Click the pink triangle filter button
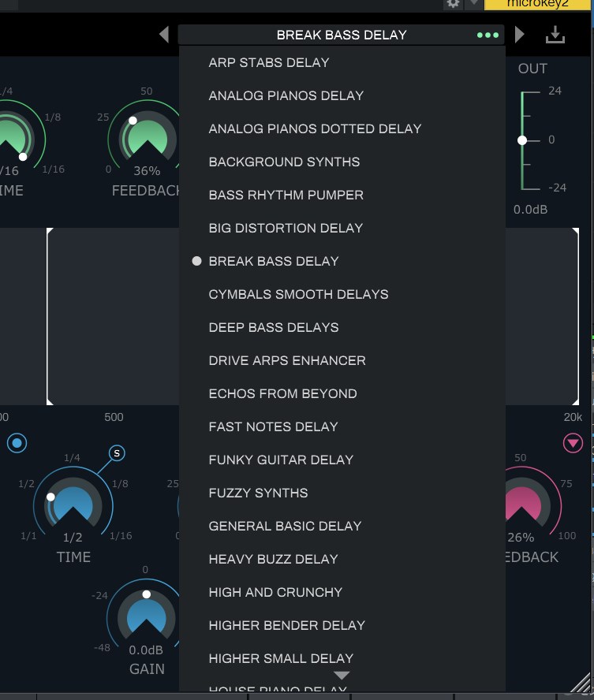Screen dimensions: 594x700 [x=573, y=444]
